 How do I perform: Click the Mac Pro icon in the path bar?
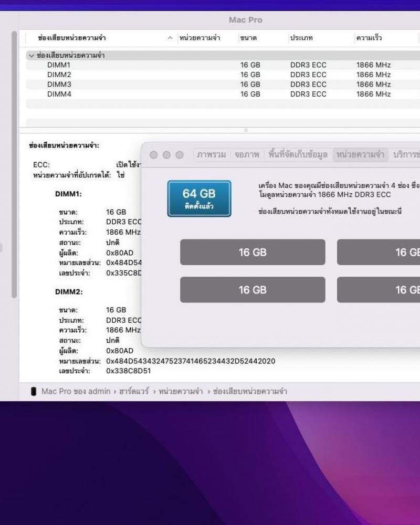coord(34,392)
